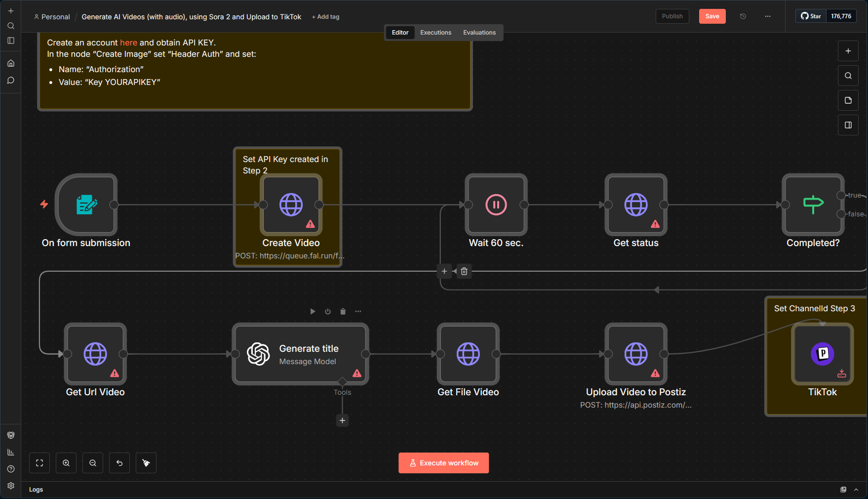Open the workflow options ellipsis menu
This screenshot has height=499, width=868.
tap(767, 16)
